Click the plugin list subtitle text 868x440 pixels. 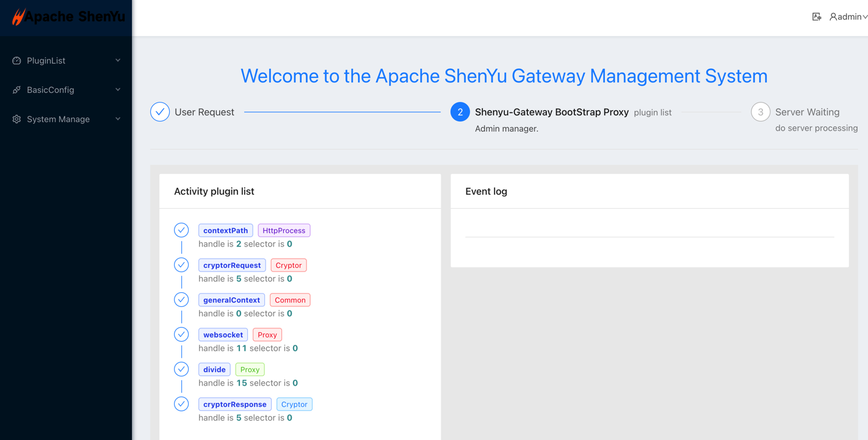[x=653, y=113]
